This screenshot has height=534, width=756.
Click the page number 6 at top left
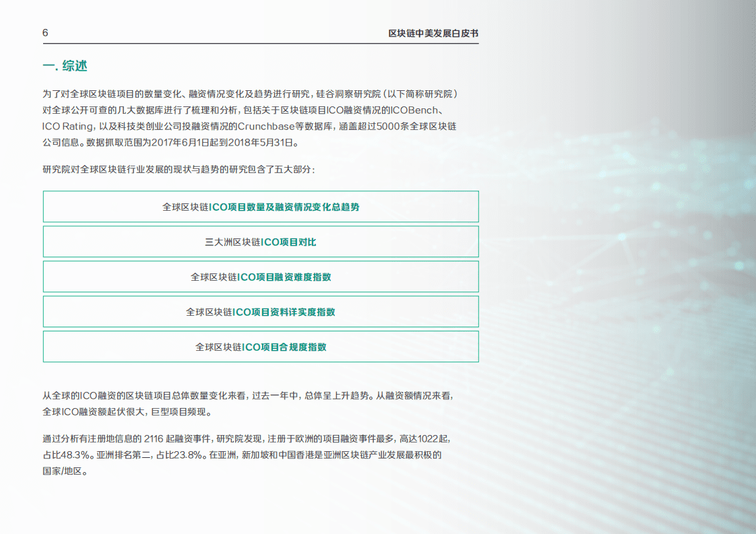pyautogui.click(x=44, y=32)
